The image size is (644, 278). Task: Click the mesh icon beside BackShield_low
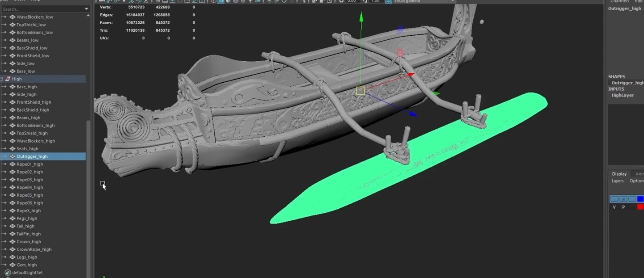coord(13,48)
